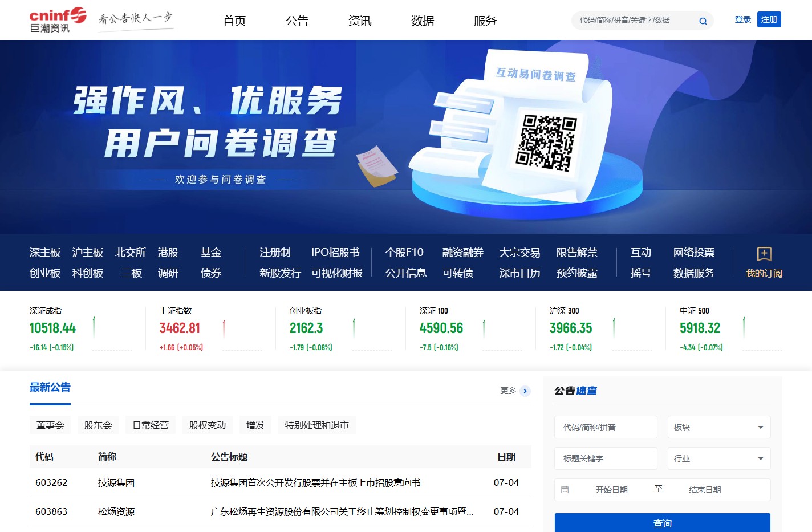The height and width of the screenshot is (532, 812).
Task: Open 公告 in top navigation
Action: [297, 21]
